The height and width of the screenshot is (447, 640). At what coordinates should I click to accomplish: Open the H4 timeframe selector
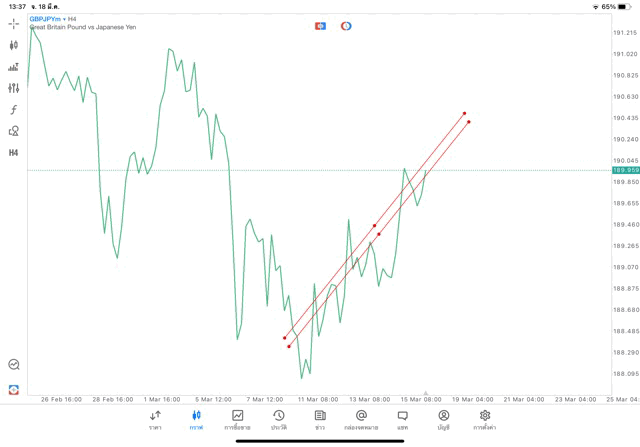coord(14,153)
